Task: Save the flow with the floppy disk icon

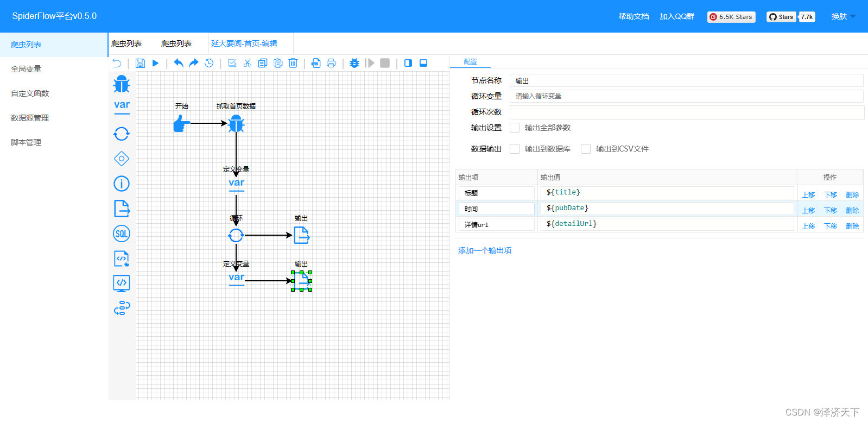Action: click(x=140, y=63)
